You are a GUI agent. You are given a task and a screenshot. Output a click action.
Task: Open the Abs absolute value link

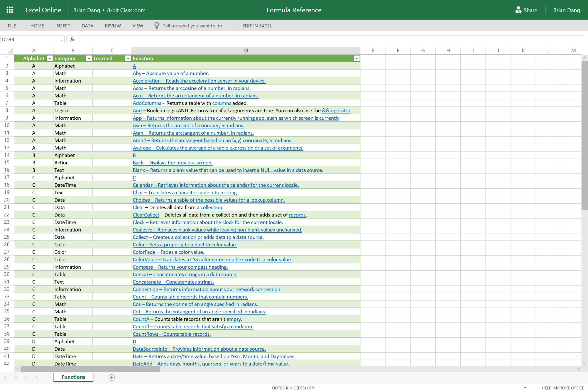[x=171, y=73]
